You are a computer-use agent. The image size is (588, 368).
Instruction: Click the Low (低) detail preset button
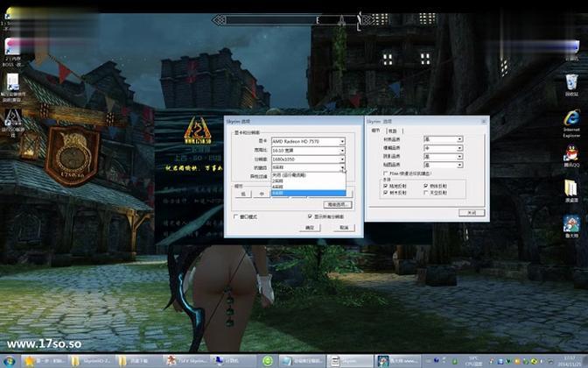tap(243, 194)
